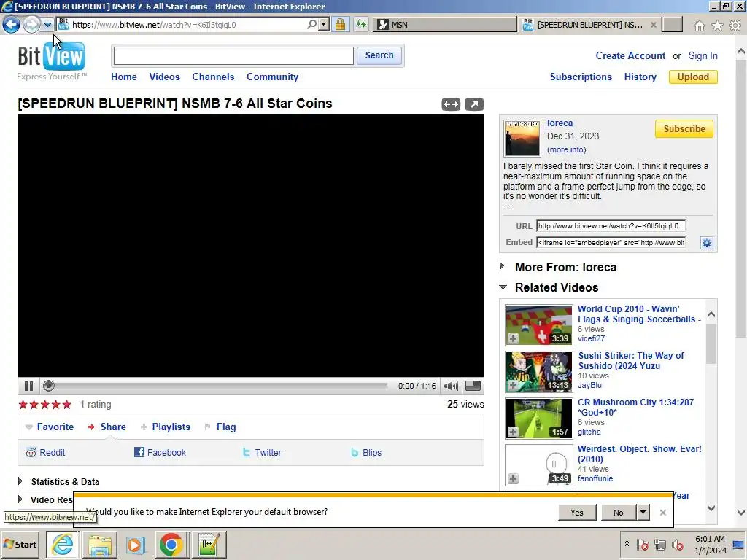Open a new blank tab
The width and height of the screenshot is (747, 560).
coord(672,24)
